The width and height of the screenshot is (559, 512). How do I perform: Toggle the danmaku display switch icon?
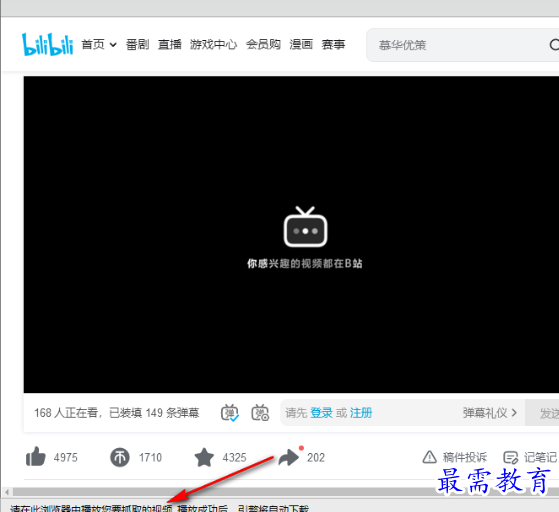point(230,413)
